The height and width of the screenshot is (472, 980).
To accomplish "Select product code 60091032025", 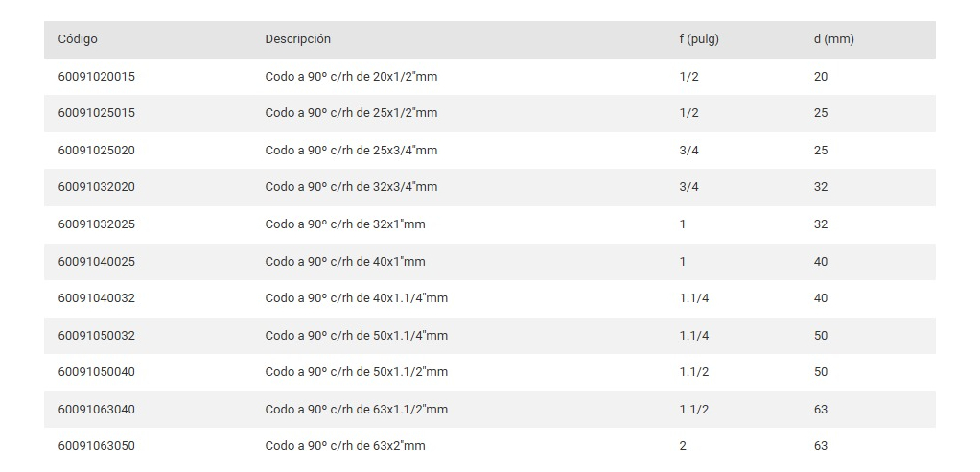I will 96,224.
